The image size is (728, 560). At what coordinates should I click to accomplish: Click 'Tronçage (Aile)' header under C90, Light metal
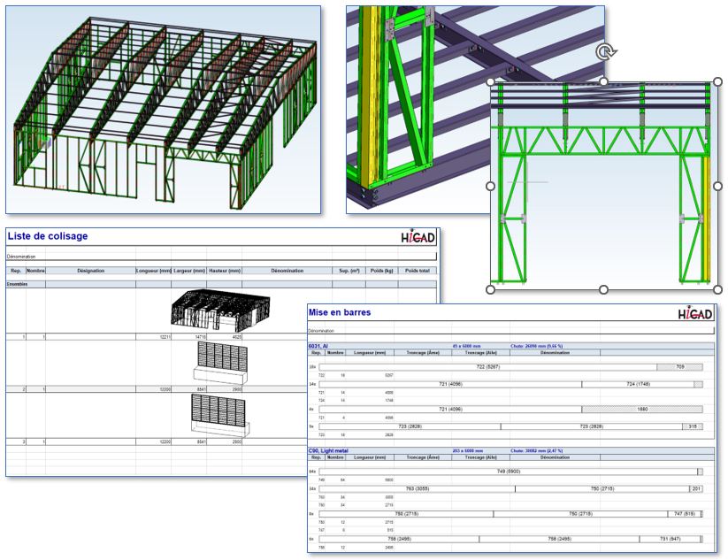(480, 457)
